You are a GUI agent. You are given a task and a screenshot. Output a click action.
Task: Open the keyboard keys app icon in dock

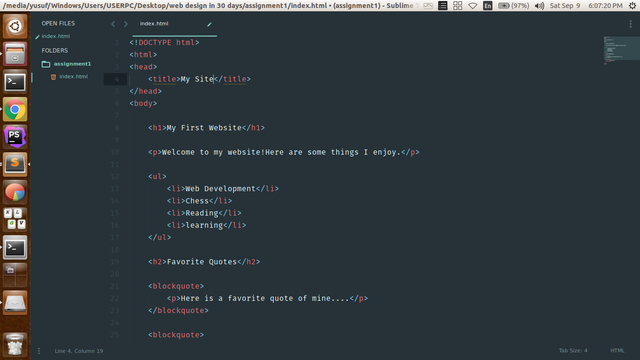click(15, 219)
